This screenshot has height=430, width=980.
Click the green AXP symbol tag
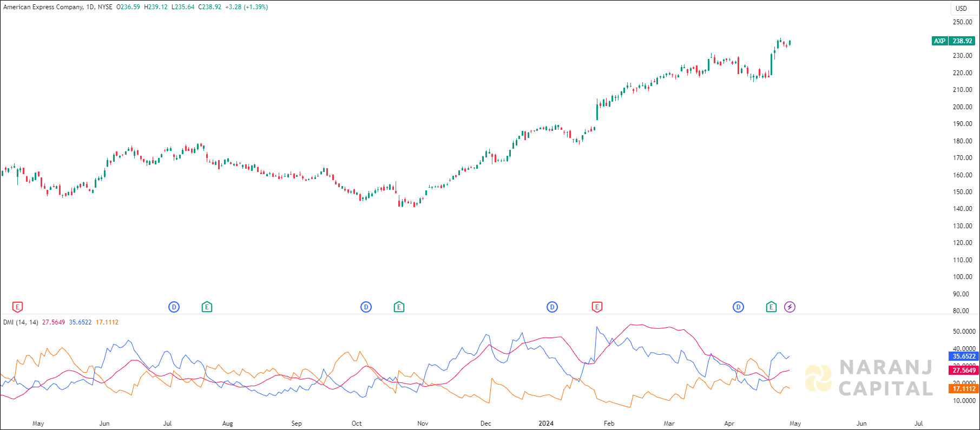[x=939, y=41]
